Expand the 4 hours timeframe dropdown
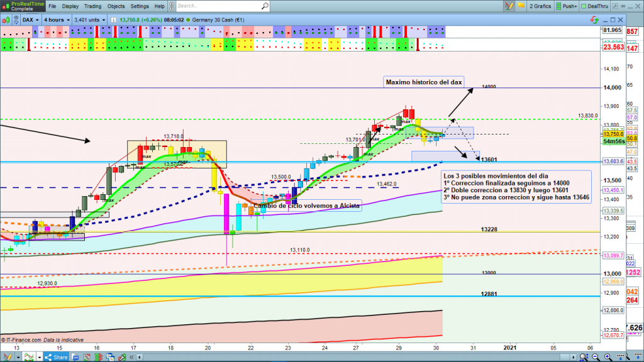 (57, 19)
